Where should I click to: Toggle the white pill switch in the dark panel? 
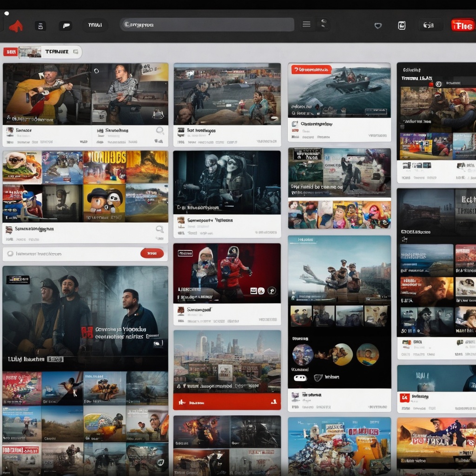(x=300, y=377)
